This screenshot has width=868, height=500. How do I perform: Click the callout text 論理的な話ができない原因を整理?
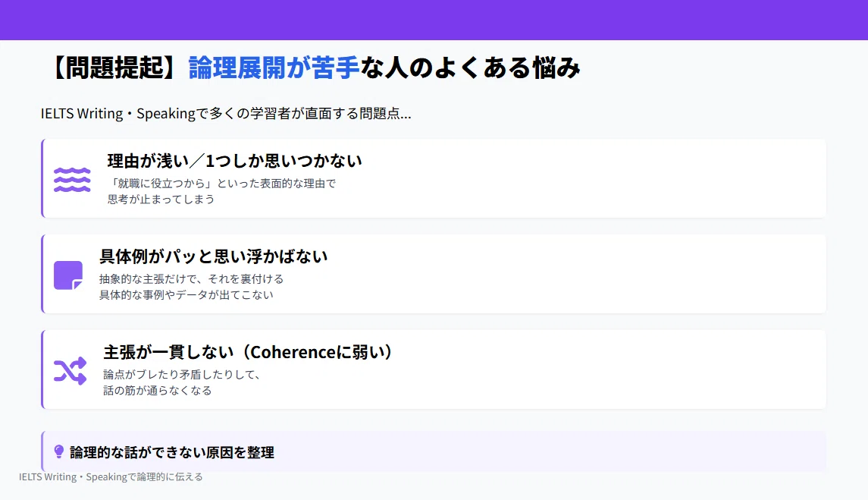172,452
